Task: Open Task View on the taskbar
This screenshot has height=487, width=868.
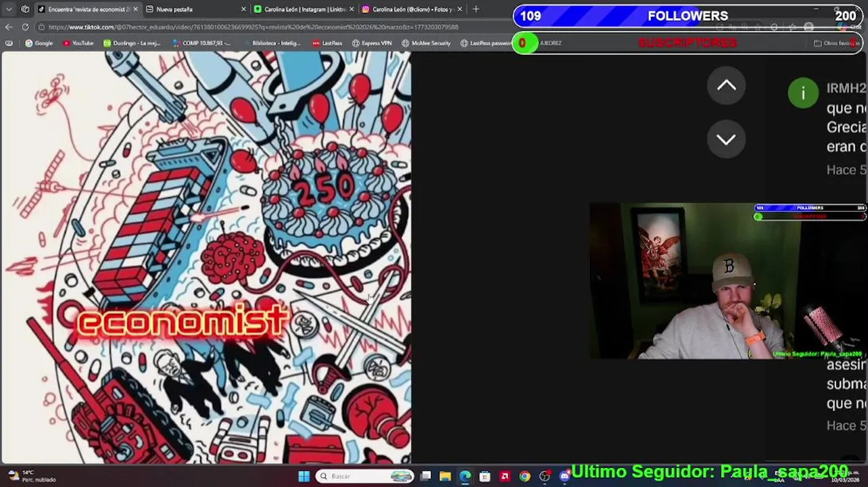Action: [x=426, y=476]
